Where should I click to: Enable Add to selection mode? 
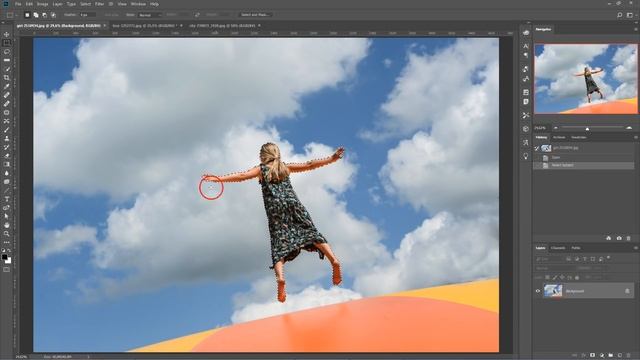pyautogui.click(x=36, y=15)
